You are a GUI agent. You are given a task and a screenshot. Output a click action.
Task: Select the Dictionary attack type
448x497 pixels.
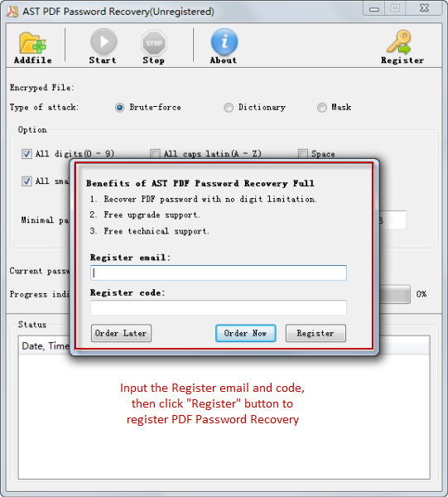pyautogui.click(x=229, y=108)
